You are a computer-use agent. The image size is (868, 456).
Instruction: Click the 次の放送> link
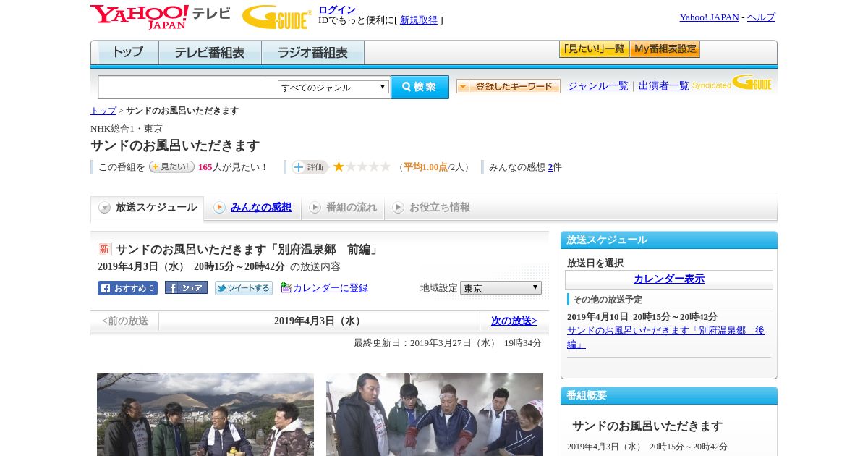[x=514, y=321]
